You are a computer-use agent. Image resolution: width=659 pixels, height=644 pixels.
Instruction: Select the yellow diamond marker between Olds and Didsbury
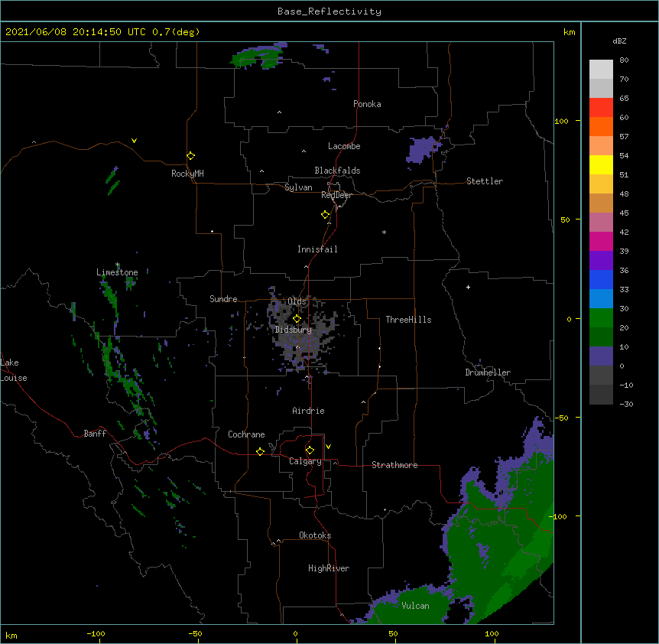[x=297, y=319]
